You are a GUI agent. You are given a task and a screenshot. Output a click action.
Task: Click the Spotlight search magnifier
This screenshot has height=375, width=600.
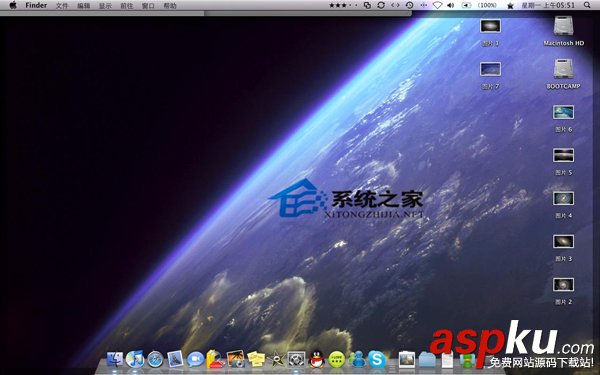587,5
